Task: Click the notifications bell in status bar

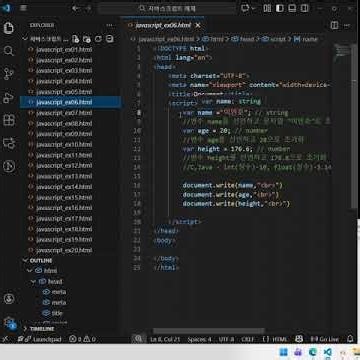Action: click(350, 339)
